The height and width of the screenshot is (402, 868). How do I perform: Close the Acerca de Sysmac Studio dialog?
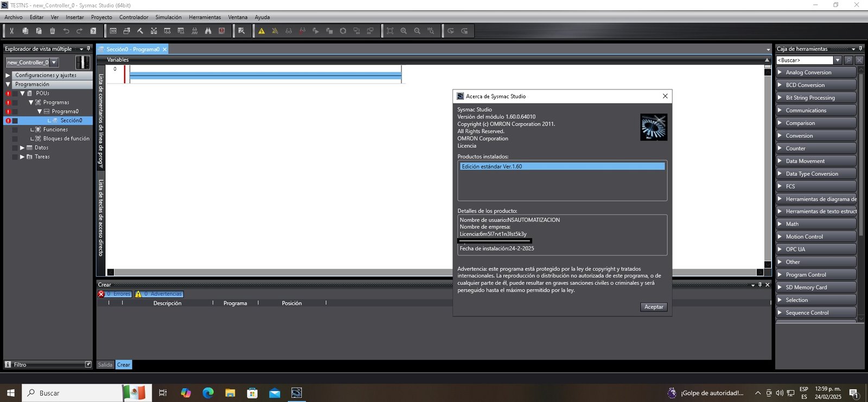coord(665,96)
